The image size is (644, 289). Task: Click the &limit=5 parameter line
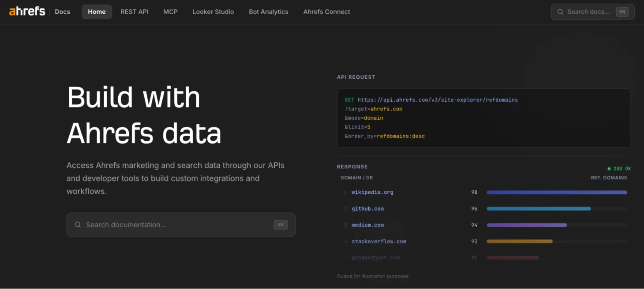357,127
